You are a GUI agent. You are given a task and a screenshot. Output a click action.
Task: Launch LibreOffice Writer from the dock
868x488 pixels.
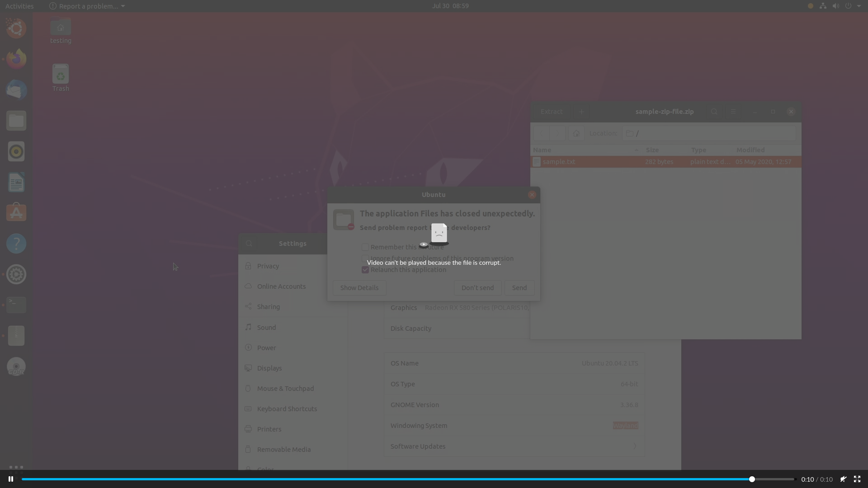(16, 182)
